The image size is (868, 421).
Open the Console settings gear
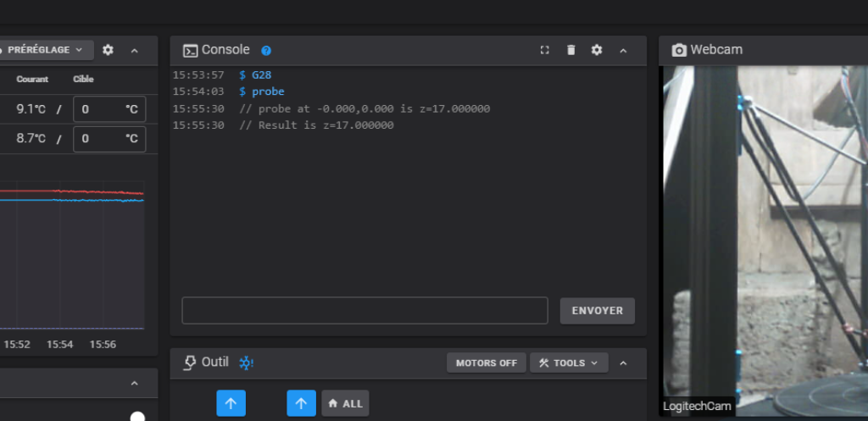(x=596, y=50)
